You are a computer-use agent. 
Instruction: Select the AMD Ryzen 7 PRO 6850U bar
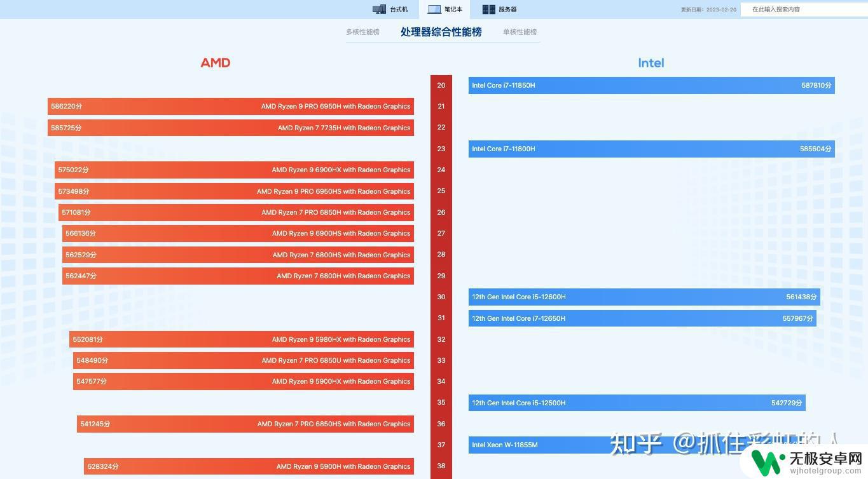pos(244,360)
